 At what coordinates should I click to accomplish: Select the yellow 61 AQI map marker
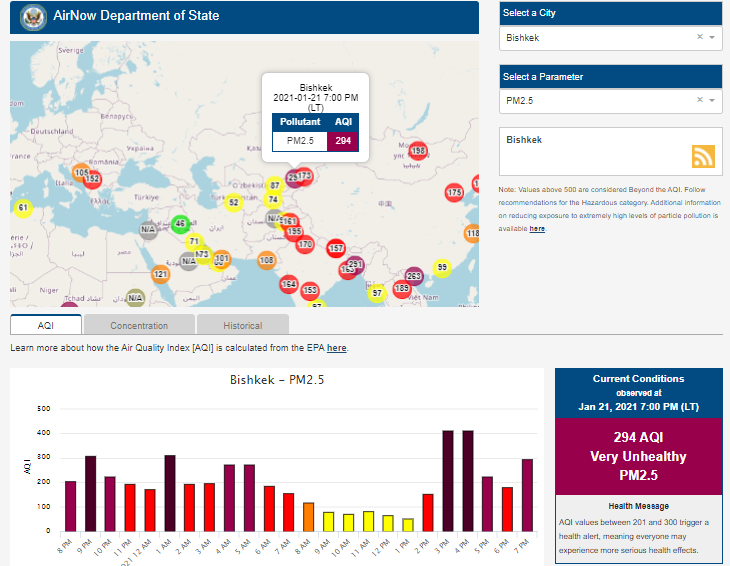pyautogui.click(x=23, y=208)
